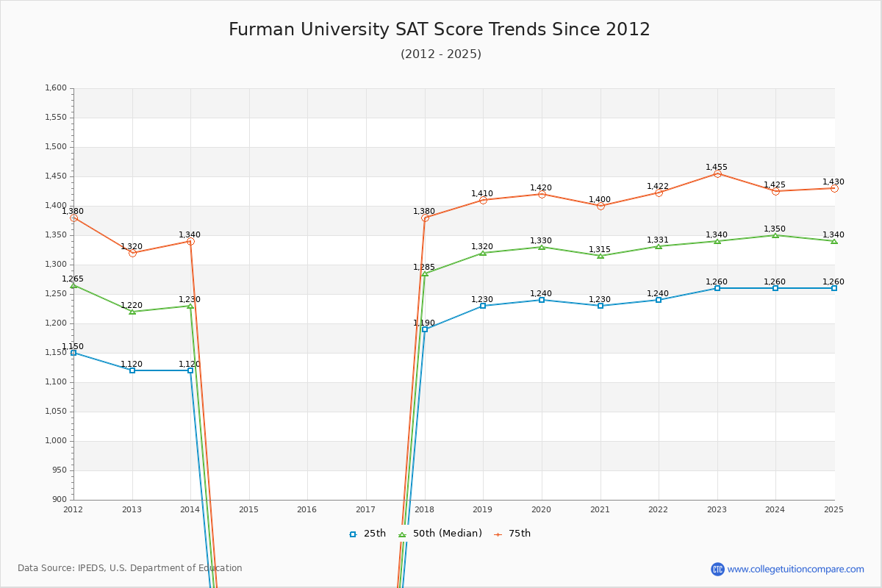The width and height of the screenshot is (882, 588).
Task: Select the 2014 median point labeled 1,230
Action: (190, 306)
